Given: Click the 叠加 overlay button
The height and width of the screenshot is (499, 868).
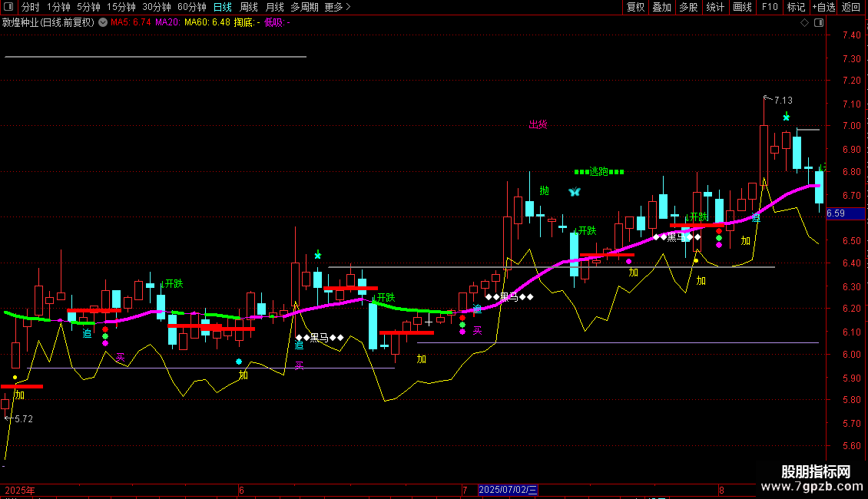Looking at the screenshot, I should click(x=661, y=7).
